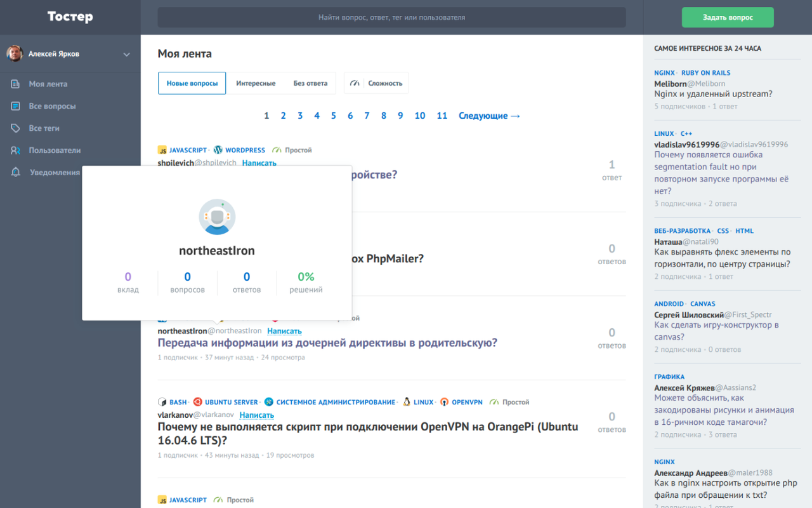The image size is (812, 508).
Task: Click Написать next to vlarkanov
Action: coord(257,415)
